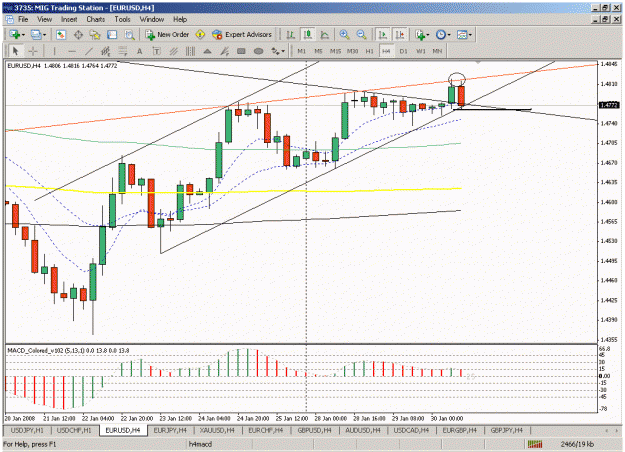The width and height of the screenshot is (625, 452).
Task: Open the Charts menu
Action: [96, 19]
